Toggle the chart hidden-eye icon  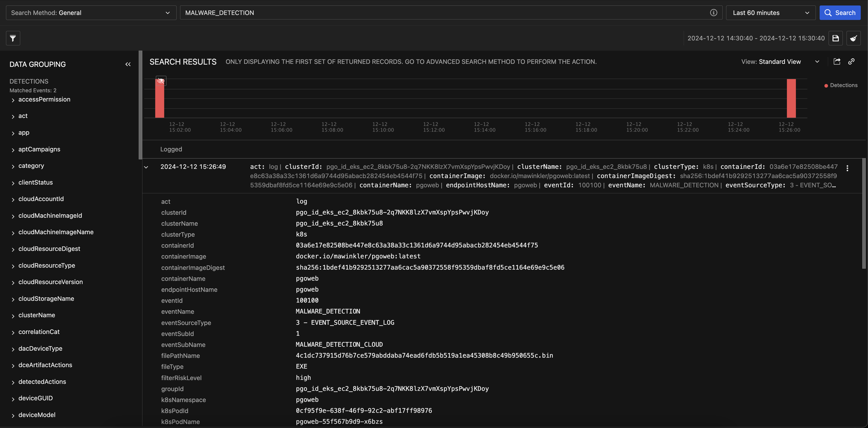(161, 81)
